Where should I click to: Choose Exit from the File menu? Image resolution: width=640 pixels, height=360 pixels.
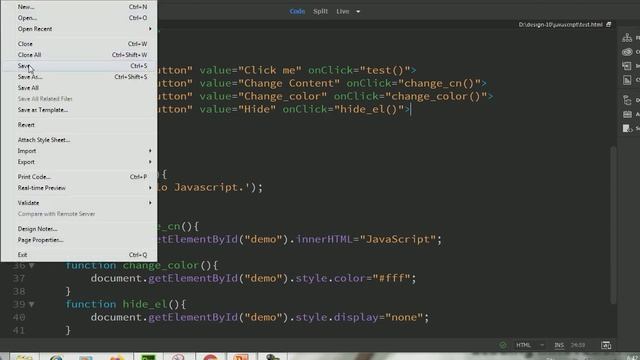tap(79, 255)
